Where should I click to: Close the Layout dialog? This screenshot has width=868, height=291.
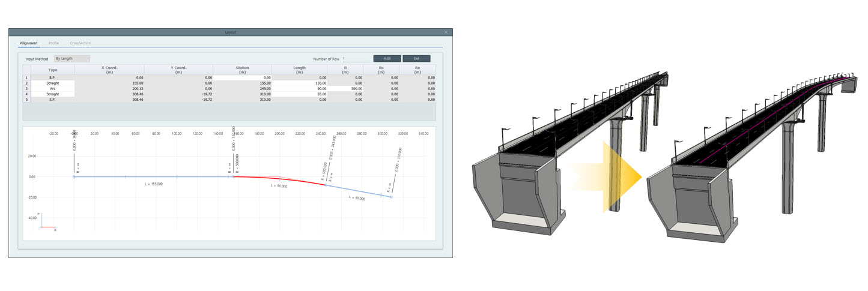(446, 32)
